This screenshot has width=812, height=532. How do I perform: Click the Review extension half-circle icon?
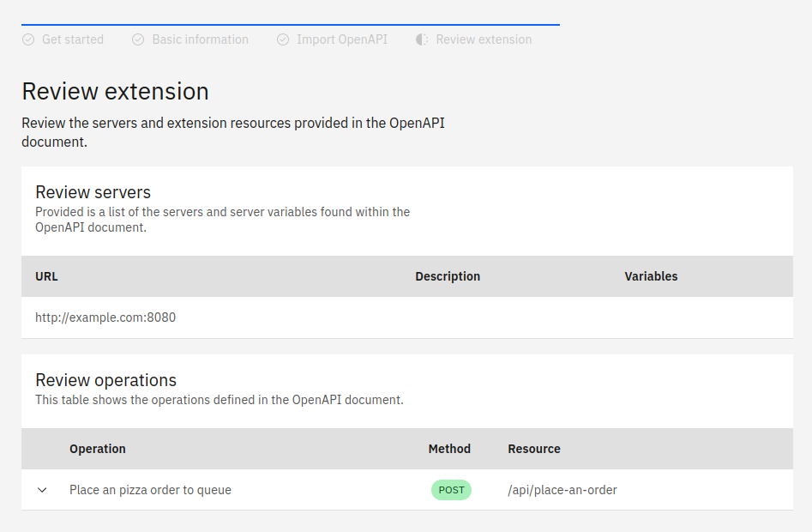422,39
